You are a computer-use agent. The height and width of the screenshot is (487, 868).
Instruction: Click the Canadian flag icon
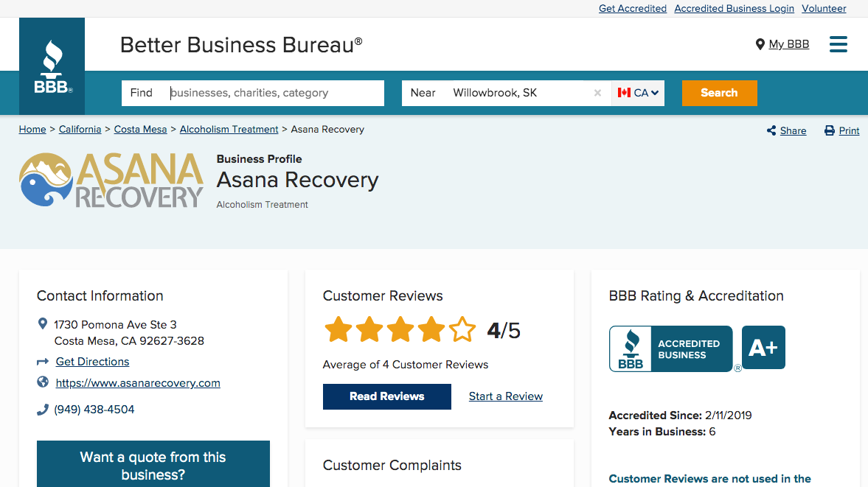[x=624, y=93]
